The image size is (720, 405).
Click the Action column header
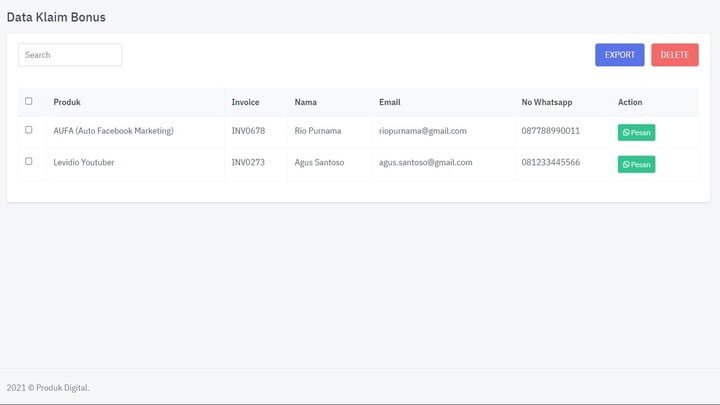pyautogui.click(x=630, y=102)
